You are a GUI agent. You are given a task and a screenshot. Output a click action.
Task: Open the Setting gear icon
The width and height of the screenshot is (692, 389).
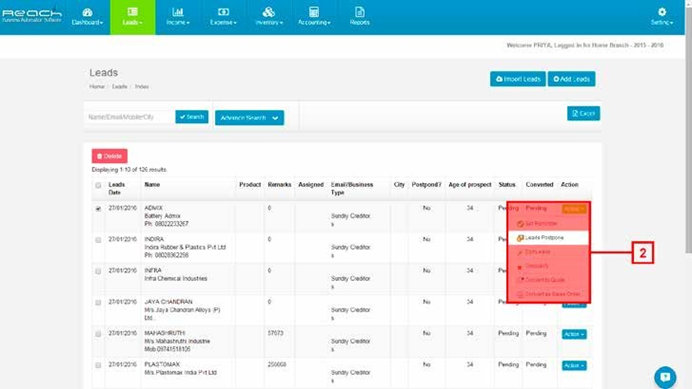click(662, 12)
